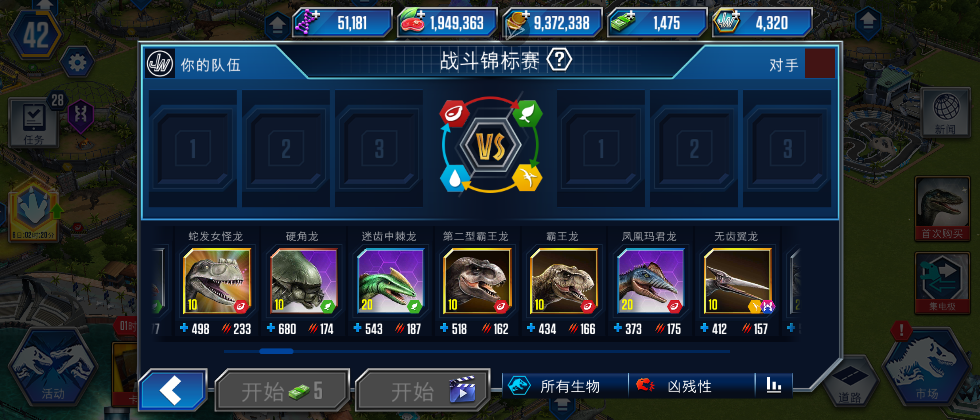
Task: Go back with the blue arrow button
Action: point(173,390)
